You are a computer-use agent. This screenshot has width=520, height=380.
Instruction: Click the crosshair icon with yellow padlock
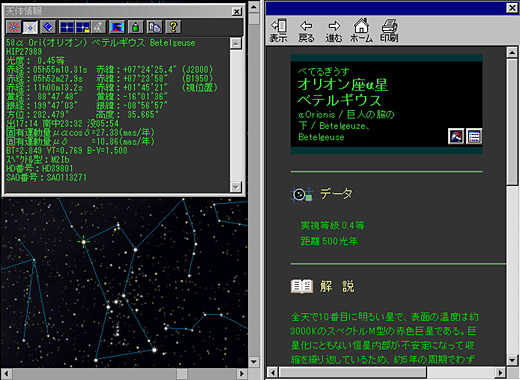click(x=83, y=27)
